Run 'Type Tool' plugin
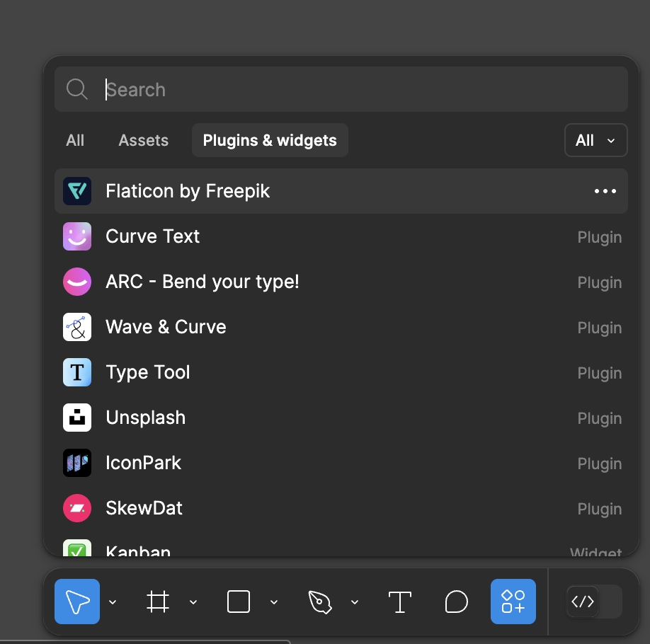This screenshot has height=644, width=650. [341, 372]
